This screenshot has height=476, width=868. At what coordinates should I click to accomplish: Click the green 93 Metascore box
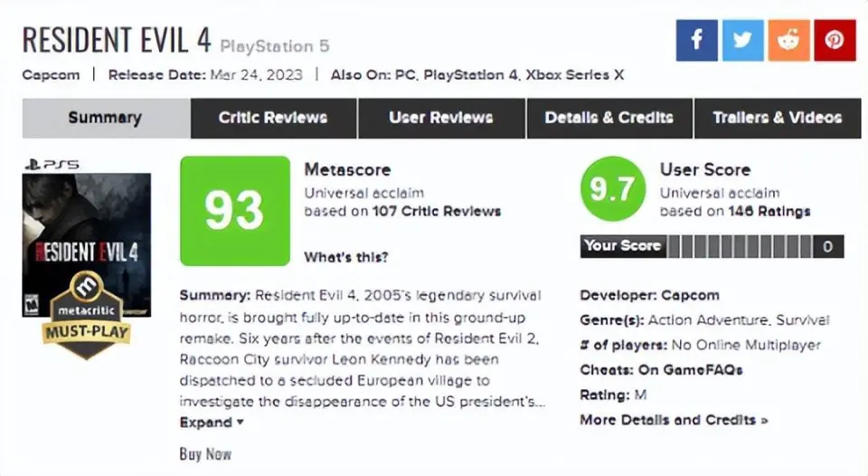point(234,211)
